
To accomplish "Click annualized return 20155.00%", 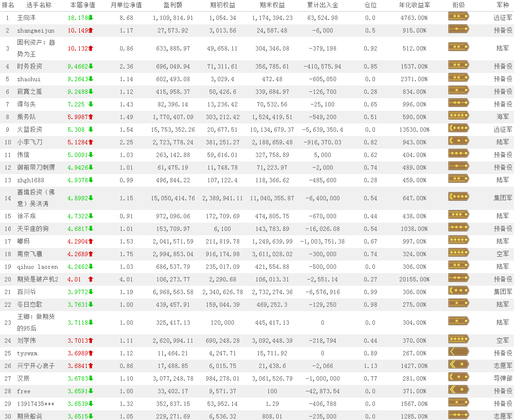I will click(414, 280).
